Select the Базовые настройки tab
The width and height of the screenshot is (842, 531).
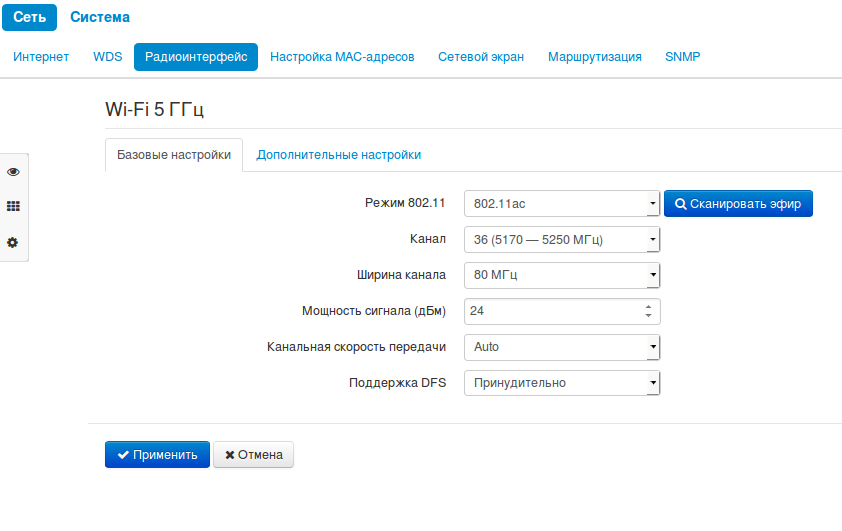(174, 155)
